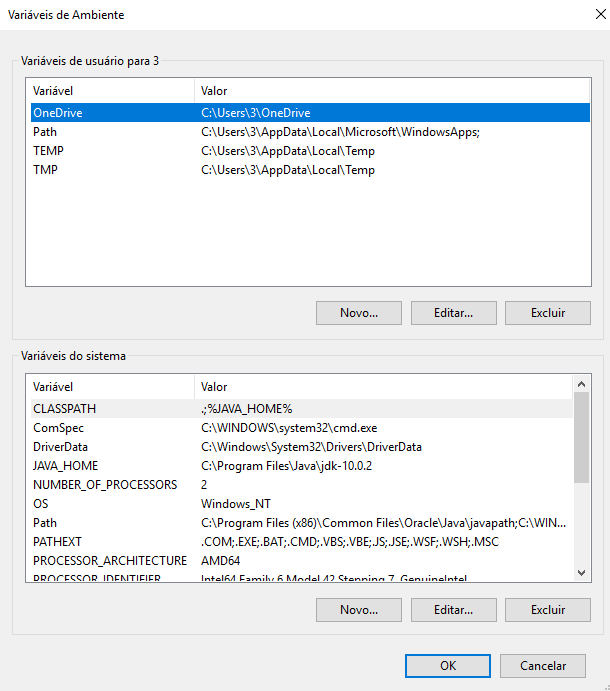Click Excluir under system variables
Screen dimensions: 610x691
click(x=547, y=610)
